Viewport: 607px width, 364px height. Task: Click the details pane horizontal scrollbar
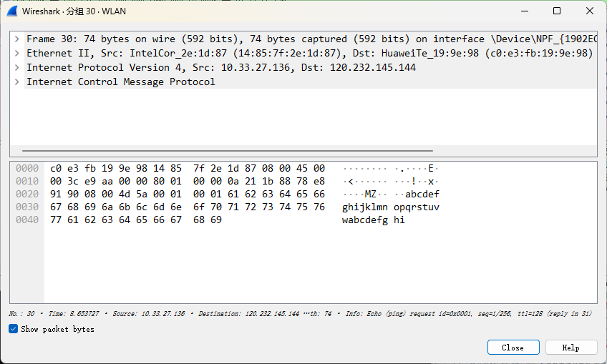[228, 152]
